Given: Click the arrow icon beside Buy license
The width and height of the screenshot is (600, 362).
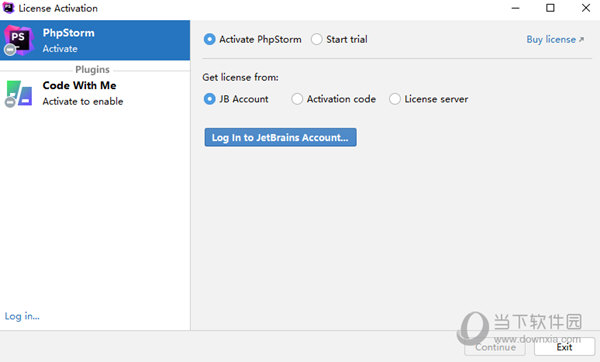Looking at the screenshot, I should (x=581, y=39).
